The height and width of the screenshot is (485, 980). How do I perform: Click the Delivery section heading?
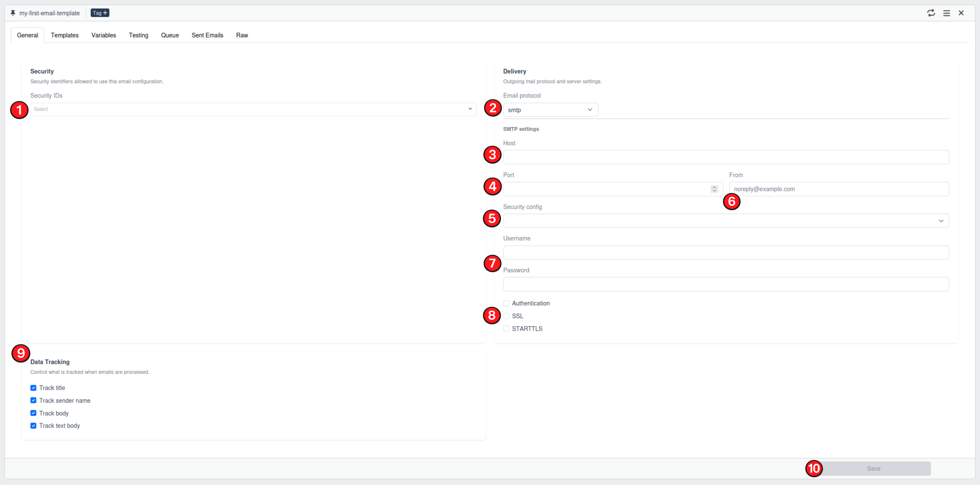pos(514,71)
